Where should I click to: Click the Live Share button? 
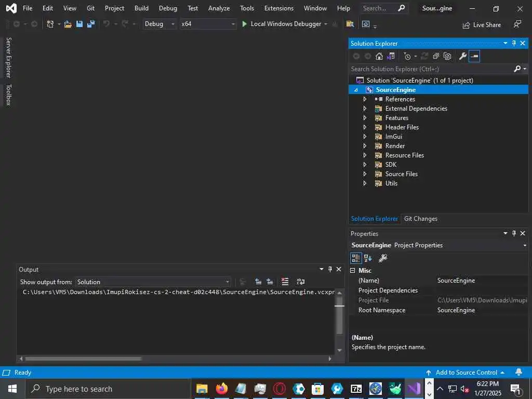(482, 25)
